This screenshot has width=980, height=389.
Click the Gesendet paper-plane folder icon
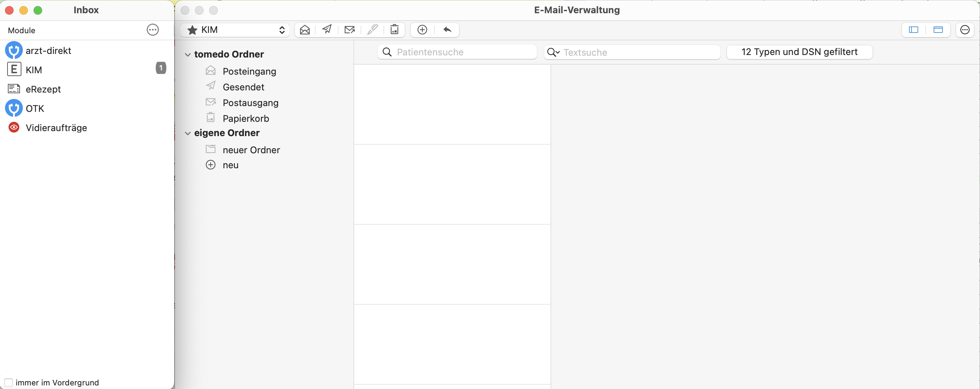(x=211, y=86)
